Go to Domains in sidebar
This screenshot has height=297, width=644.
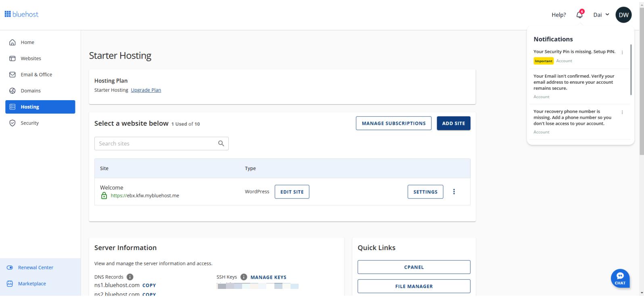31,91
